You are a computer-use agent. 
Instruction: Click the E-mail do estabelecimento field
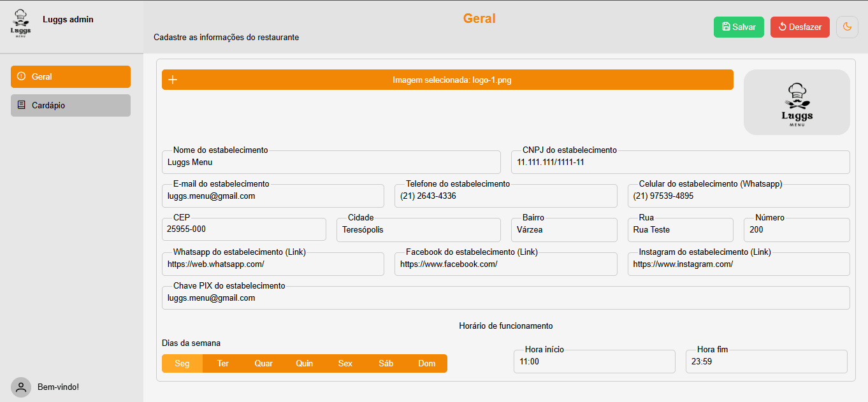point(273,196)
